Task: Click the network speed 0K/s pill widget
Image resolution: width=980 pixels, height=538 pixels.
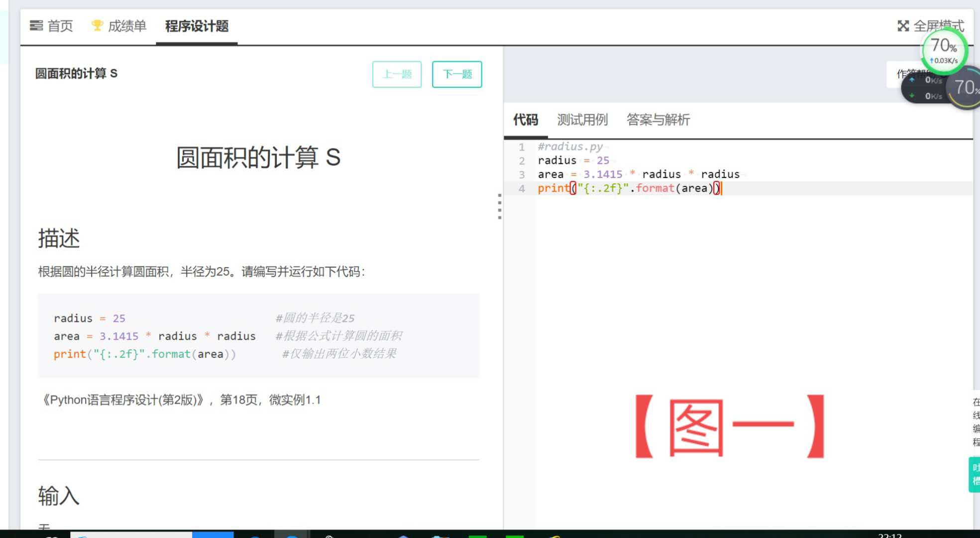Action: [926, 88]
